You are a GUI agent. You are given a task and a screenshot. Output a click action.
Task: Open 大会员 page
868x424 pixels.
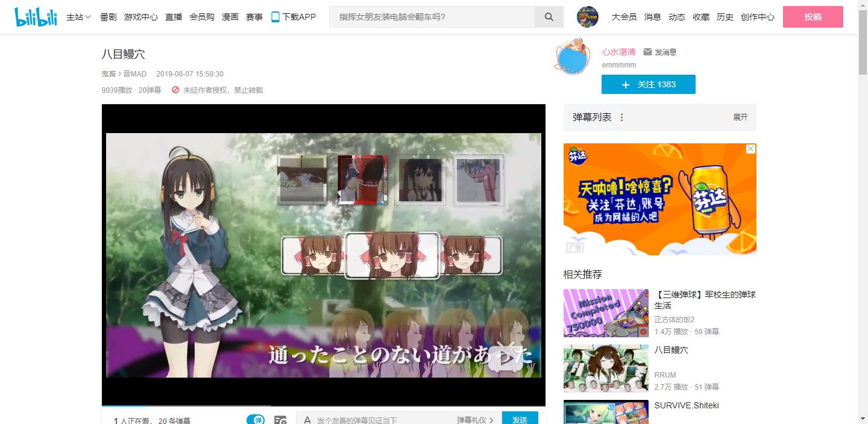point(624,17)
